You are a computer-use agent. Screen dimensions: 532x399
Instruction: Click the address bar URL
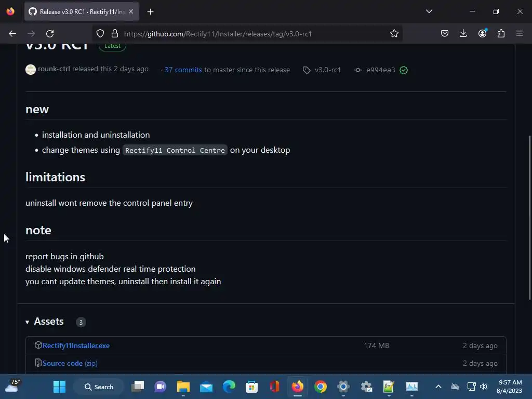click(x=218, y=34)
